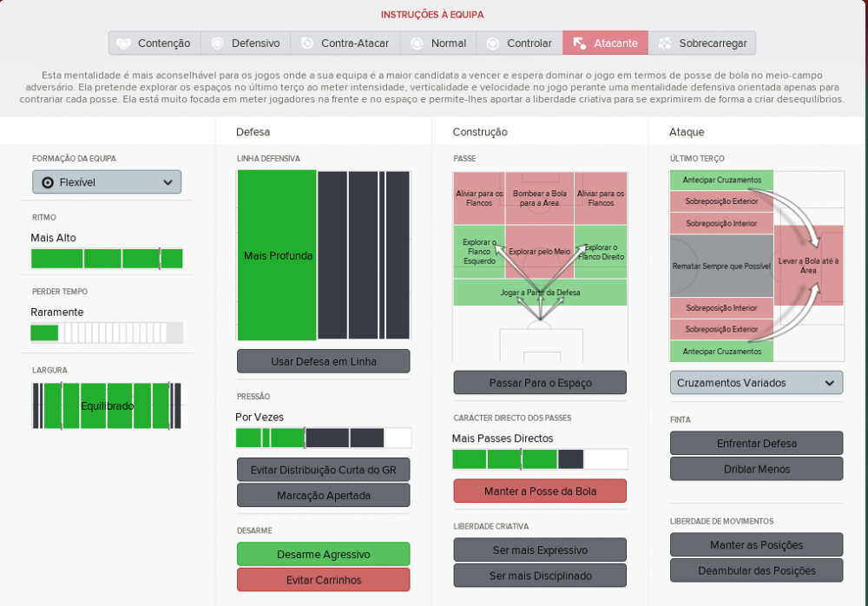Click the Atacante mentality icon

[580, 43]
